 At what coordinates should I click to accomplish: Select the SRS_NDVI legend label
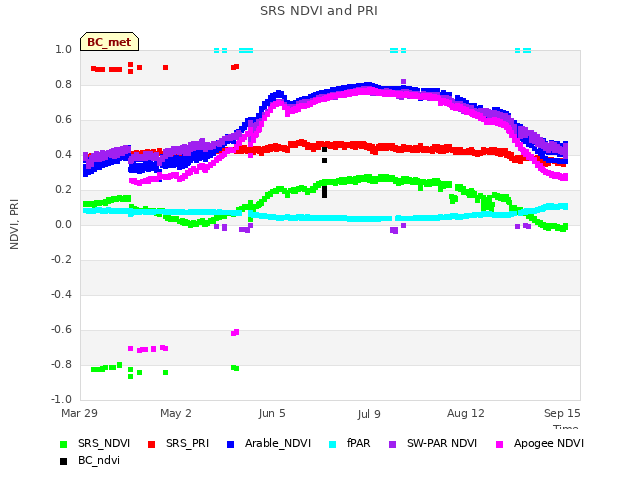click(104, 444)
